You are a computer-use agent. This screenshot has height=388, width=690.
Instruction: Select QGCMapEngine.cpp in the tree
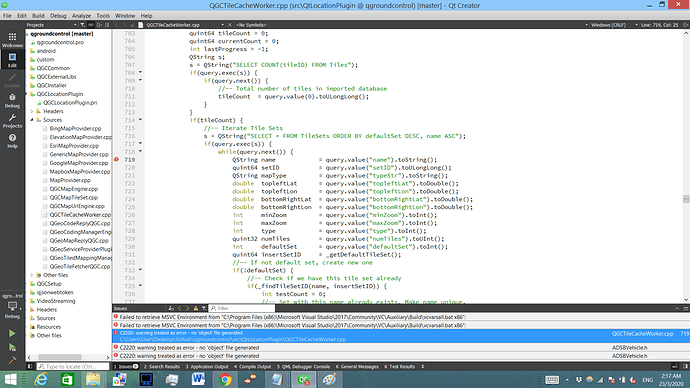point(73,189)
